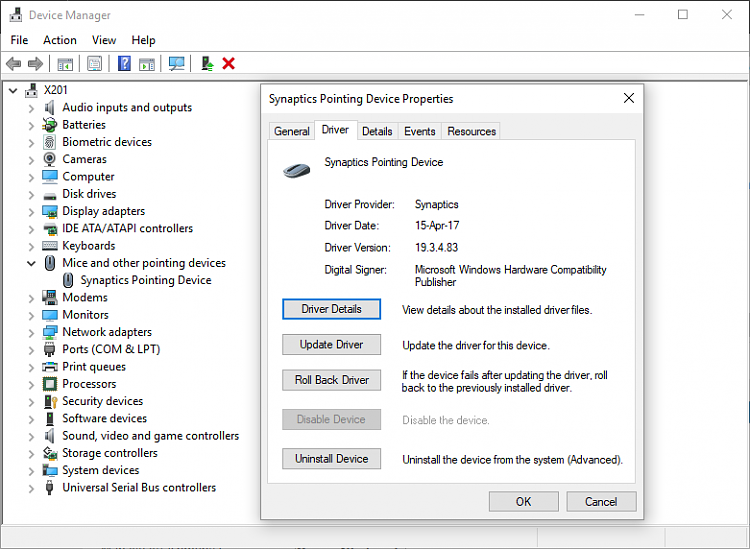
Task: Click the Keyboards category icon
Action: coord(49,246)
